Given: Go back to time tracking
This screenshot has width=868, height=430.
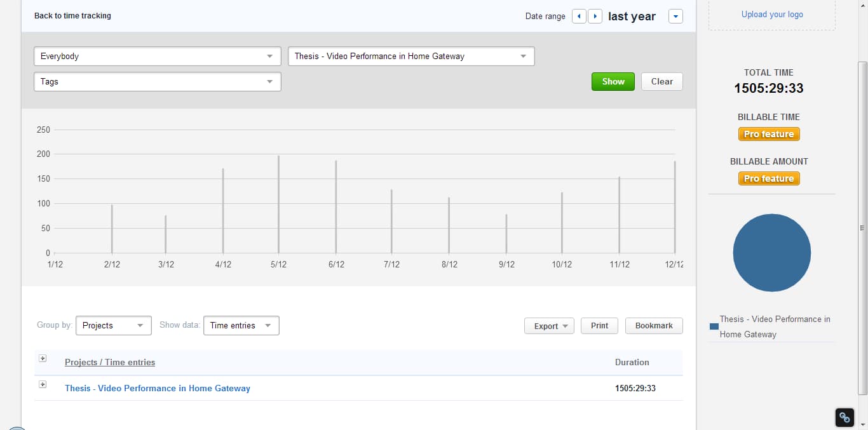Looking at the screenshot, I should pyautogui.click(x=72, y=16).
